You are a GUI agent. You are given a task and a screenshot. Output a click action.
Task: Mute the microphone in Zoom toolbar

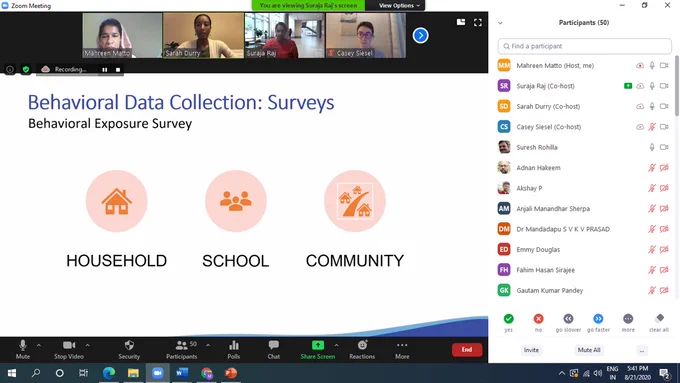[23, 350]
